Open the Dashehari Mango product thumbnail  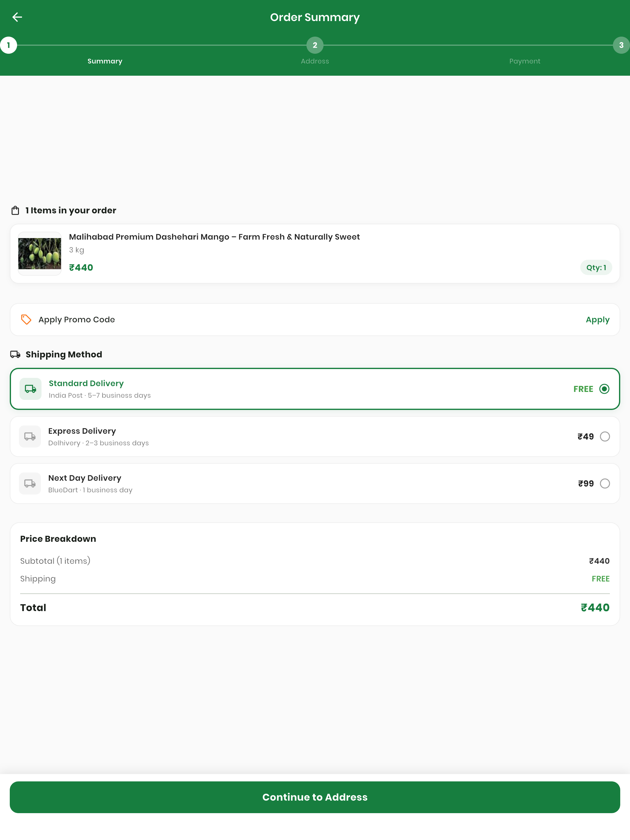click(x=39, y=254)
